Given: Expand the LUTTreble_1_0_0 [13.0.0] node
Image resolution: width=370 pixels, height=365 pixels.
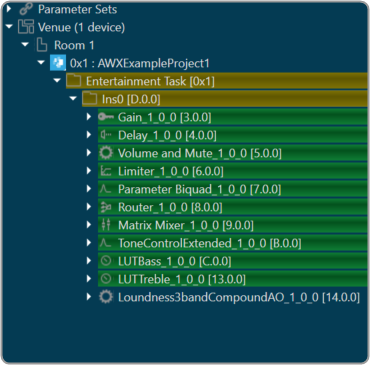Looking at the screenshot, I should pyautogui.click(x=89, y=279).
